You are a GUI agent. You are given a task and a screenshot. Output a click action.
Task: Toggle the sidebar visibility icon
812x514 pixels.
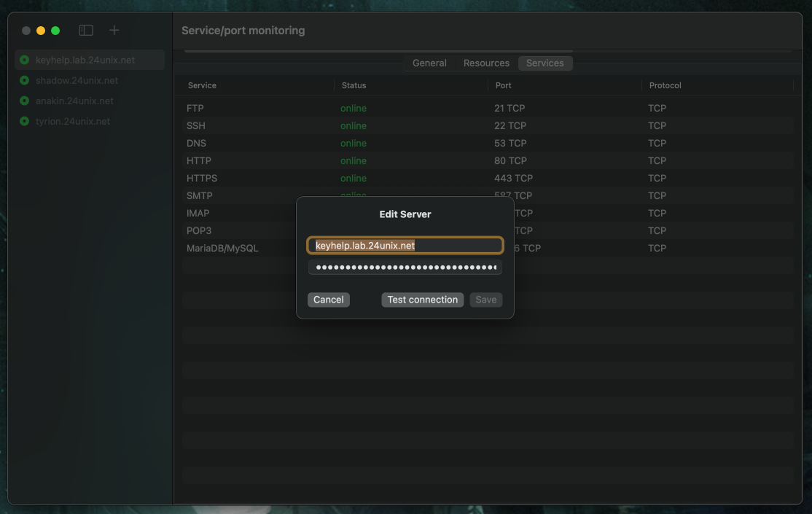(86, 31)
